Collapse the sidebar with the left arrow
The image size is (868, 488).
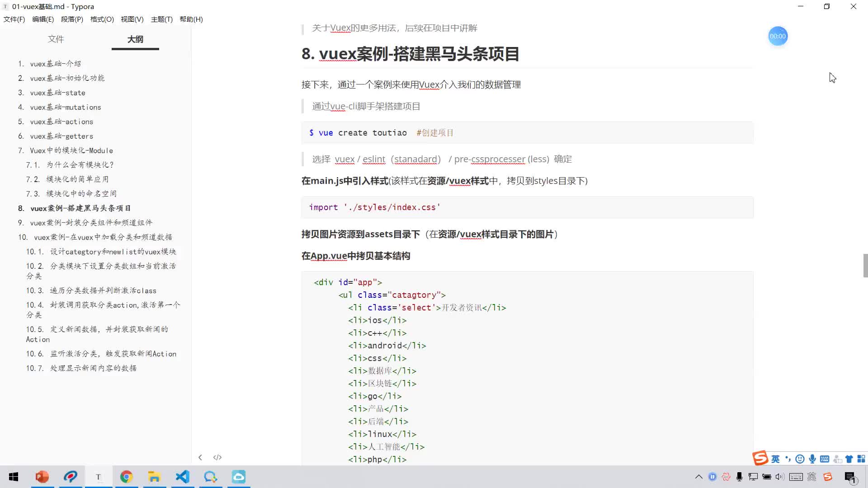[200, 457]
